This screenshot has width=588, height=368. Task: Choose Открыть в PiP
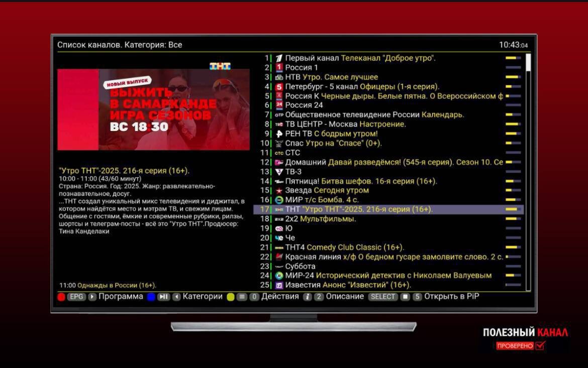point(451,296)
